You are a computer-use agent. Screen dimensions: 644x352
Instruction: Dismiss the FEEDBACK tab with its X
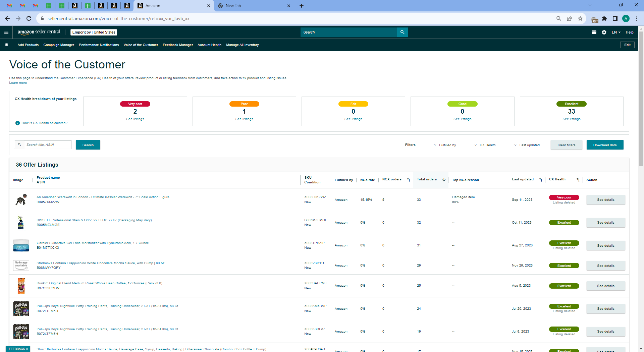27,349
